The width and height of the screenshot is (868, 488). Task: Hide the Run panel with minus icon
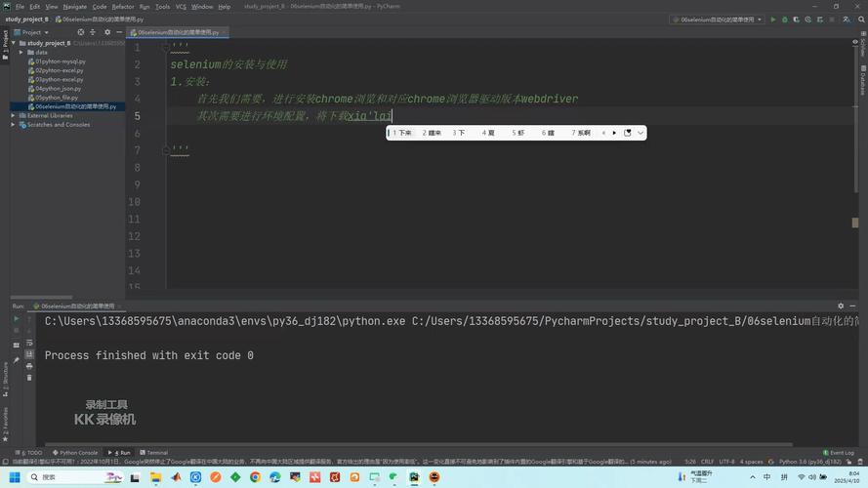click(x=852, y=305)
